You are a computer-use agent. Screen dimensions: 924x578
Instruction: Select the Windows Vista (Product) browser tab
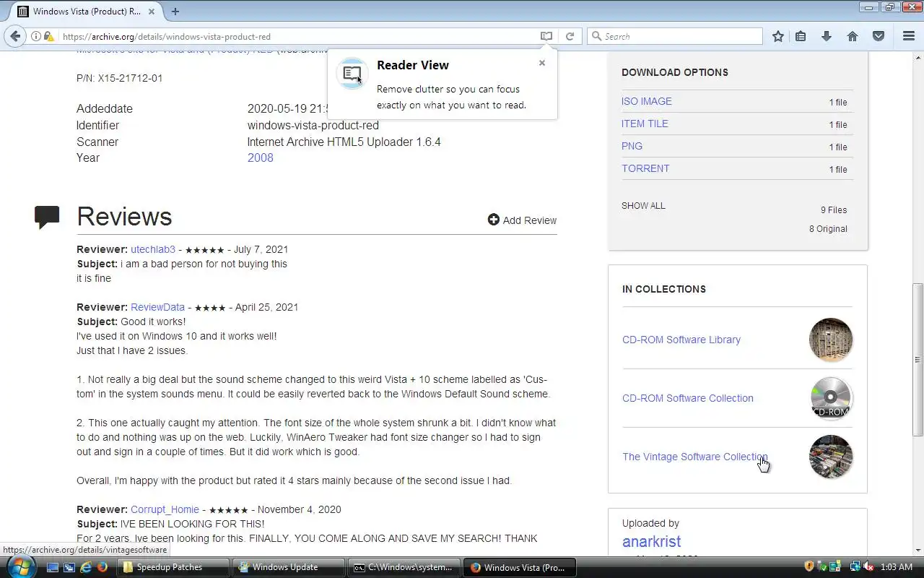[85, 12]
